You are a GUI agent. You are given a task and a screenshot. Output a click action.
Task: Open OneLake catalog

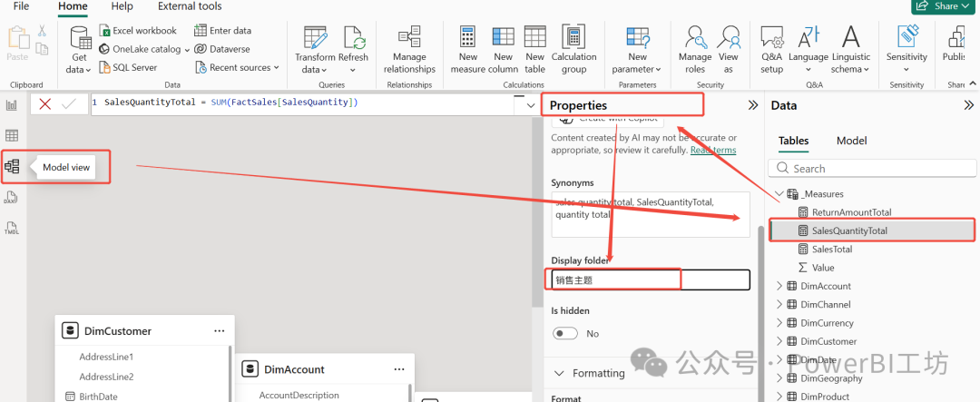pyautogui.click(x=144, y=49)
